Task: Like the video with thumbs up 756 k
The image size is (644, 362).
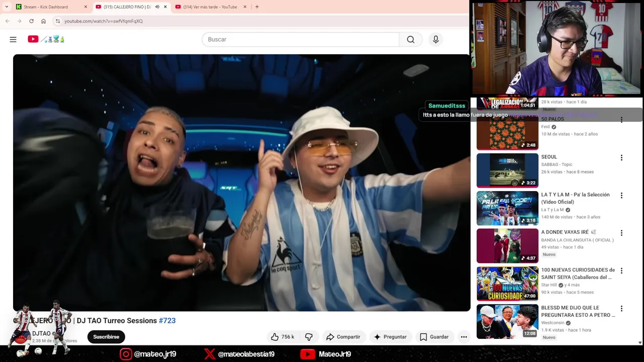Action: [x=282, y=337]
